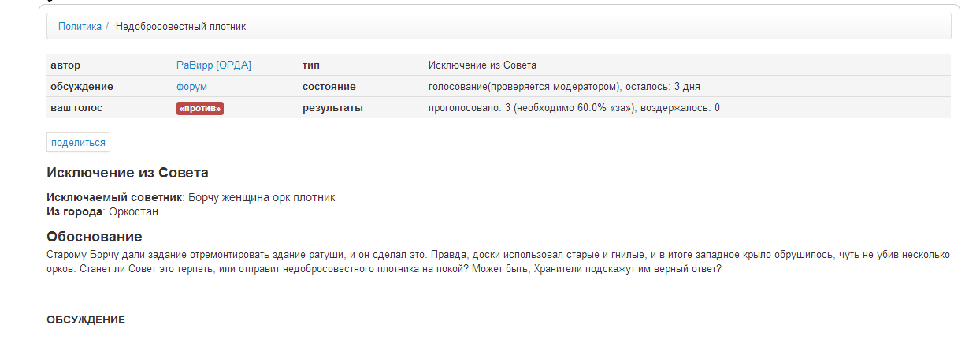Click the ваш голос row label

(x=76, y=107)
